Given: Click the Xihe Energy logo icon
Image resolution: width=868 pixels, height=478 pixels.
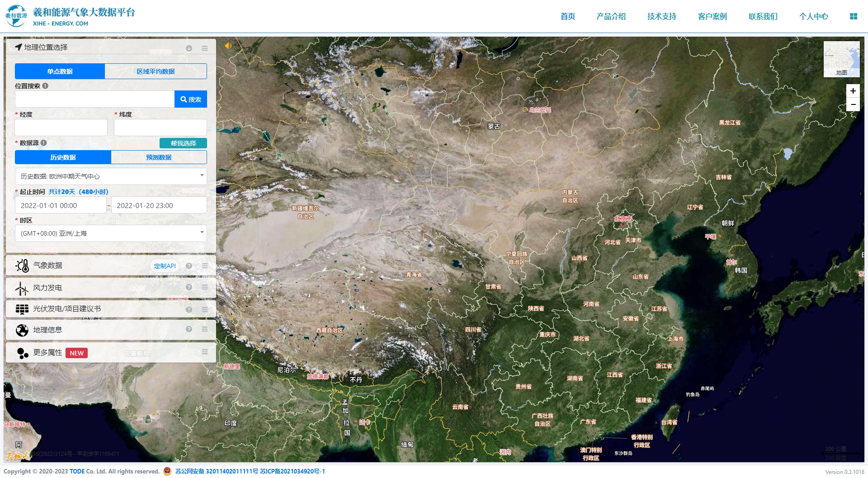Looking at the screenshot, I should click(16, 16).
